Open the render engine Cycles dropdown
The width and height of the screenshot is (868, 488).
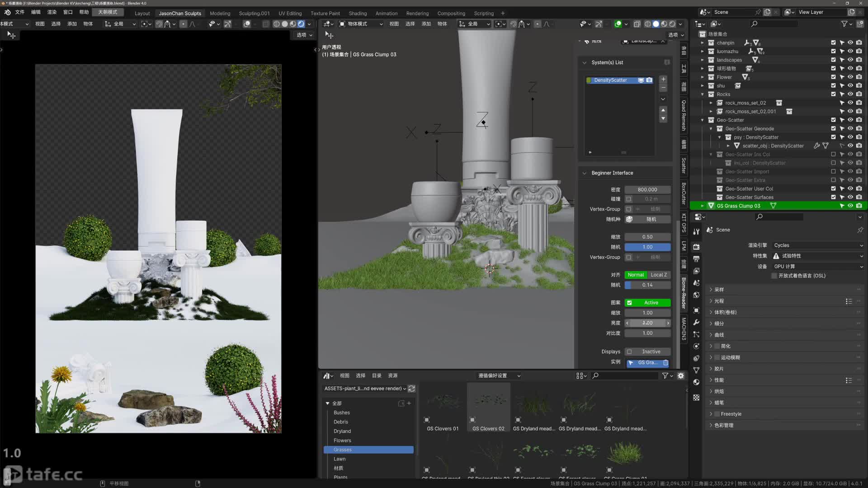(817, 245)
